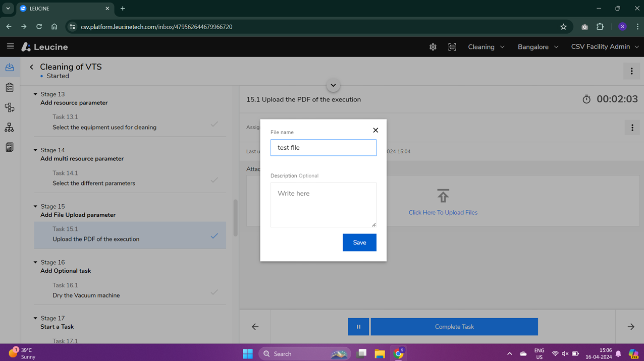This screenshot has height=361, width=644.
Task: Collapse Stage 17 Start a Task
Action: point(35,318)
